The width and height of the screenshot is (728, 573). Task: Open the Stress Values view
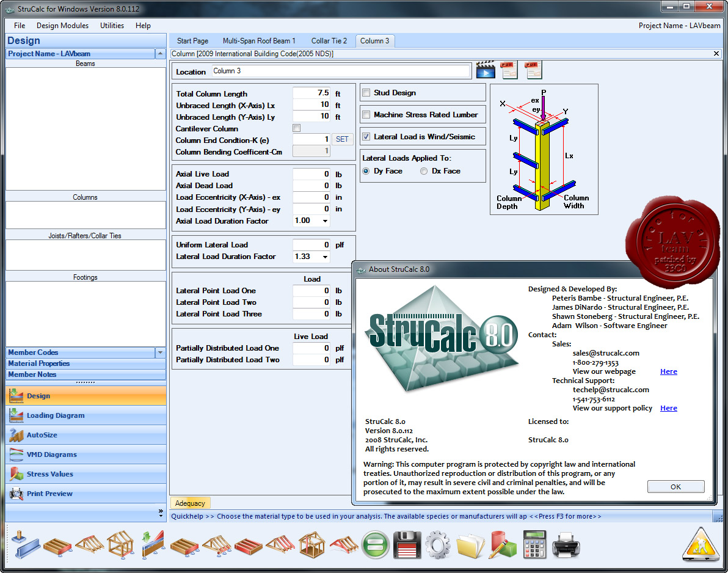(86, 473)
